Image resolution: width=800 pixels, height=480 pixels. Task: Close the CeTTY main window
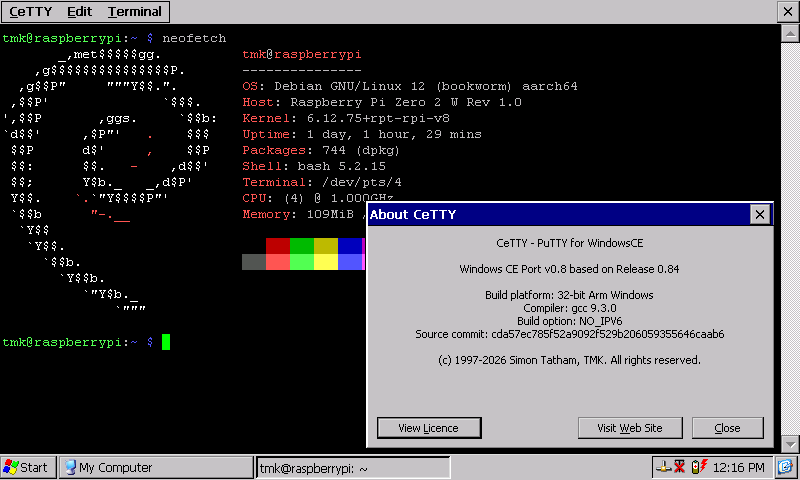pyautogui.click(x=788, y=11)
